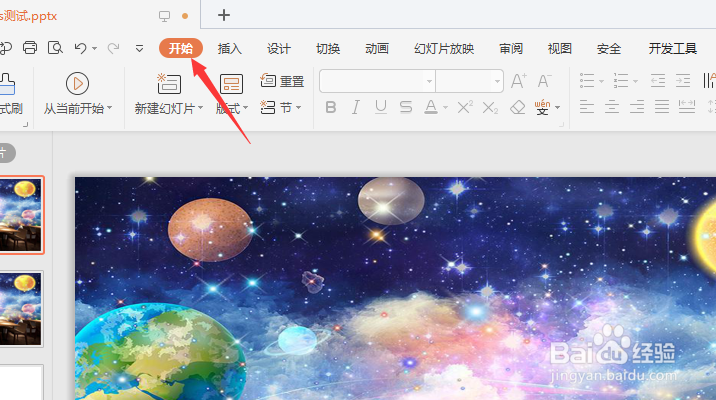Open the 设计 tab

tap(279, 48)
